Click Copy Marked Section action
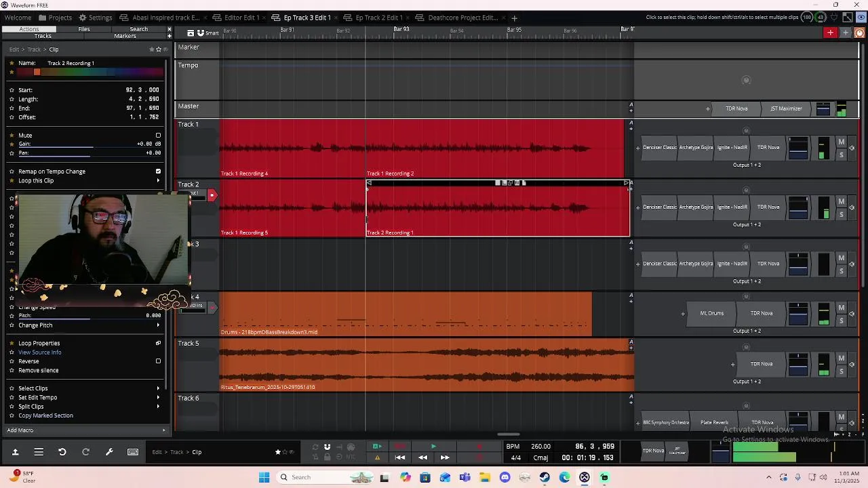This screenshot has height=488, width=868. coord(45,415)
